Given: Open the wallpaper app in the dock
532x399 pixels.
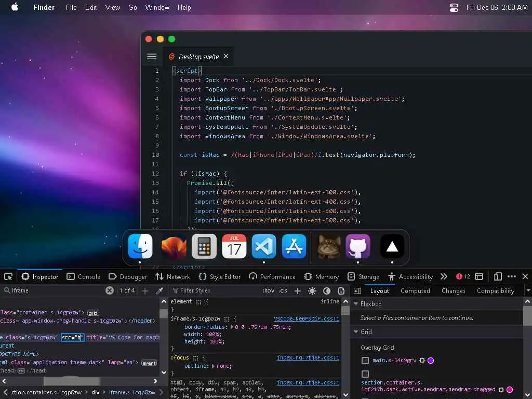Looking at the screenshot, I should 174,246.
